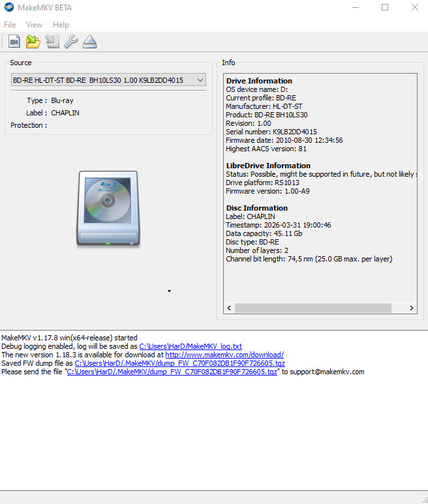Open the File menu

(x=10, y=25)
